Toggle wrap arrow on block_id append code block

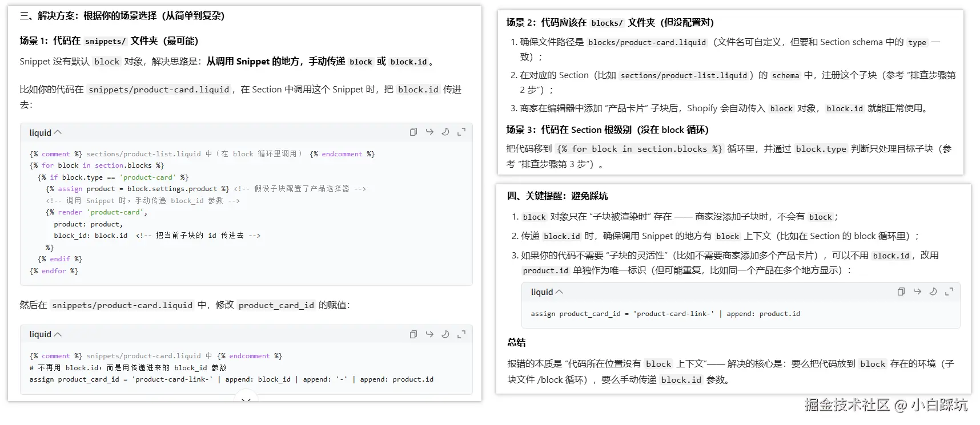tap(429, 334)
